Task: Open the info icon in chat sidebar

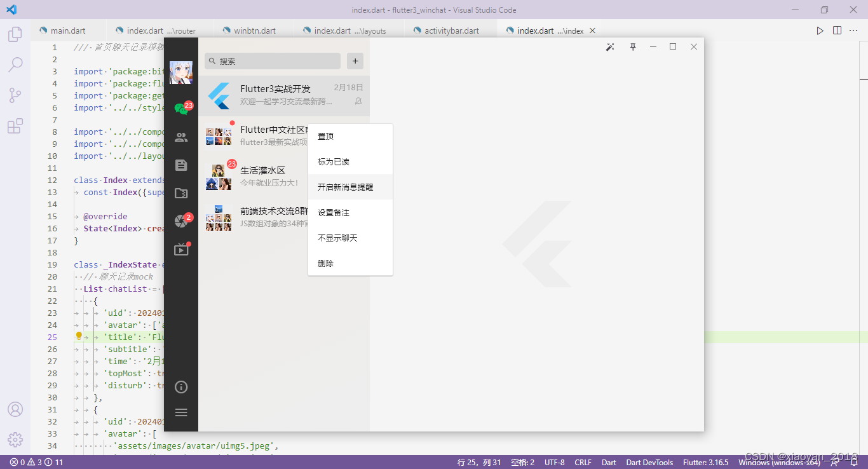Action: 181,387
